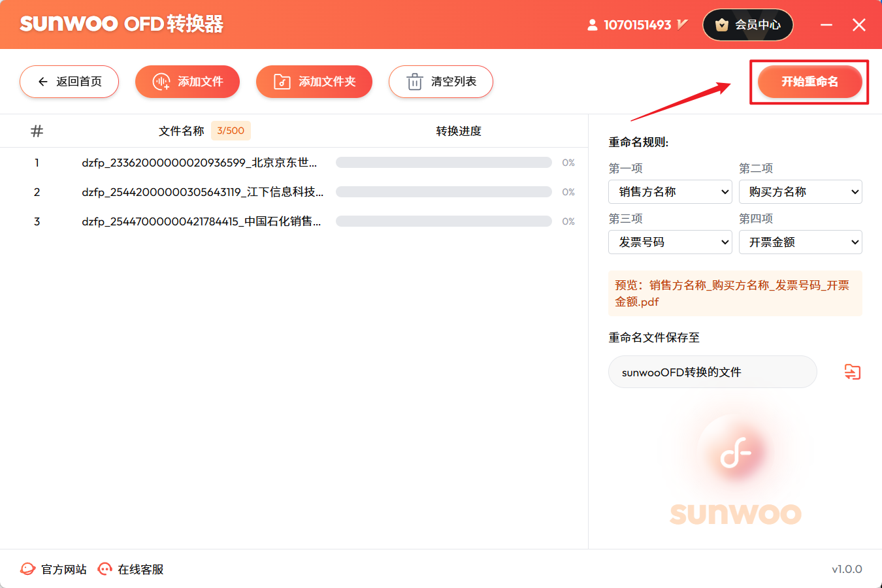Click progress bar of file row 3
This screenshot has height=588, width=882.
tap(444, 221)
